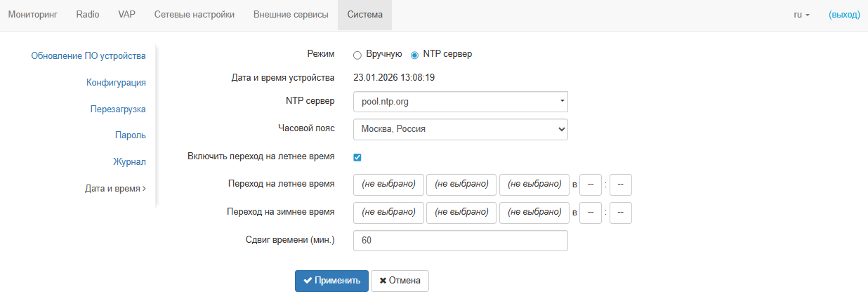Go to the VAP tab

[x=127, y=15]
